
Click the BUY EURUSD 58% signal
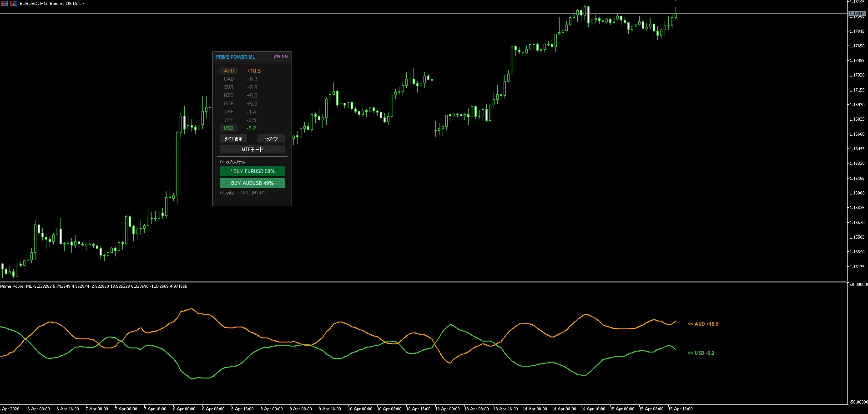[x=252, y=172]
